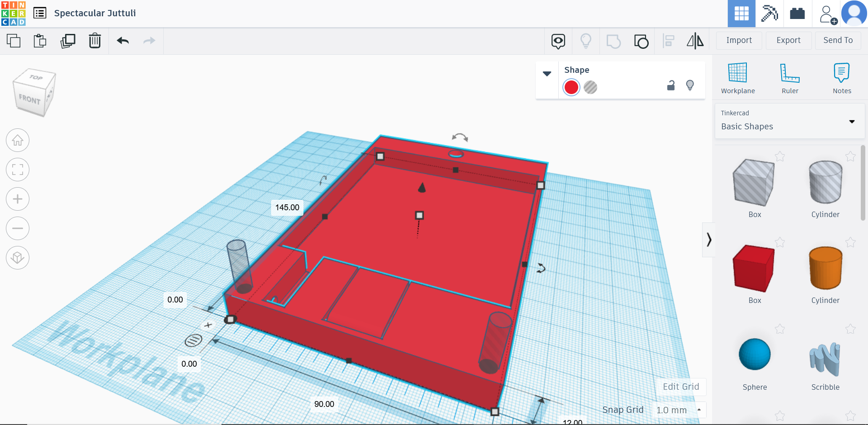The image size is (868, 425).
Task: Click the Tinkercad logo
Action: click(14, 13)
